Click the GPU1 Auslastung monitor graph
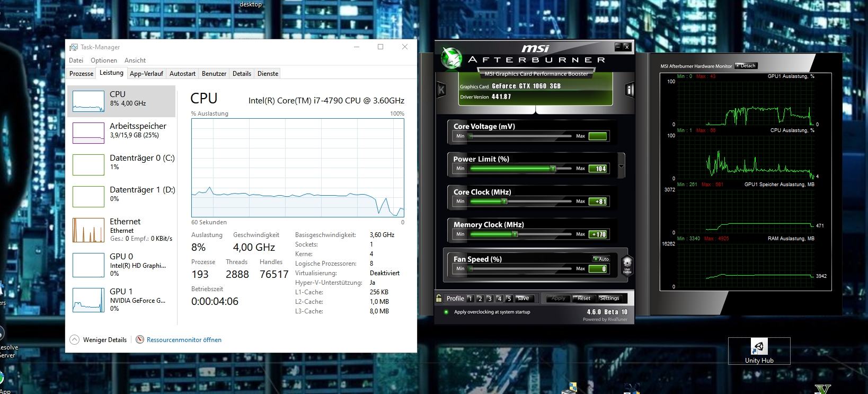Screen dimensions: 868x394 pyautogui.click(x=745, y=103)
